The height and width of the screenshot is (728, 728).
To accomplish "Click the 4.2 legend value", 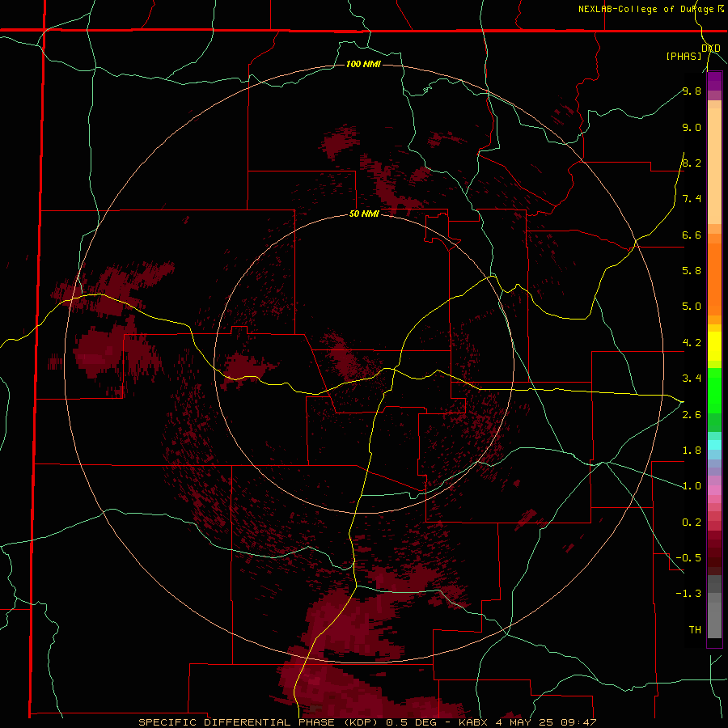I will tap(692, 343).
